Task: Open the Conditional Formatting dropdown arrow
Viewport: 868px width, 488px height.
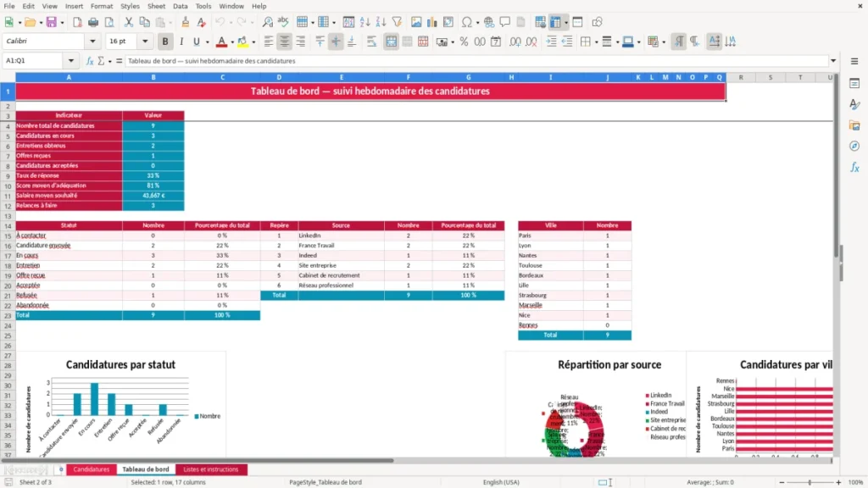Action: point(664,42)
